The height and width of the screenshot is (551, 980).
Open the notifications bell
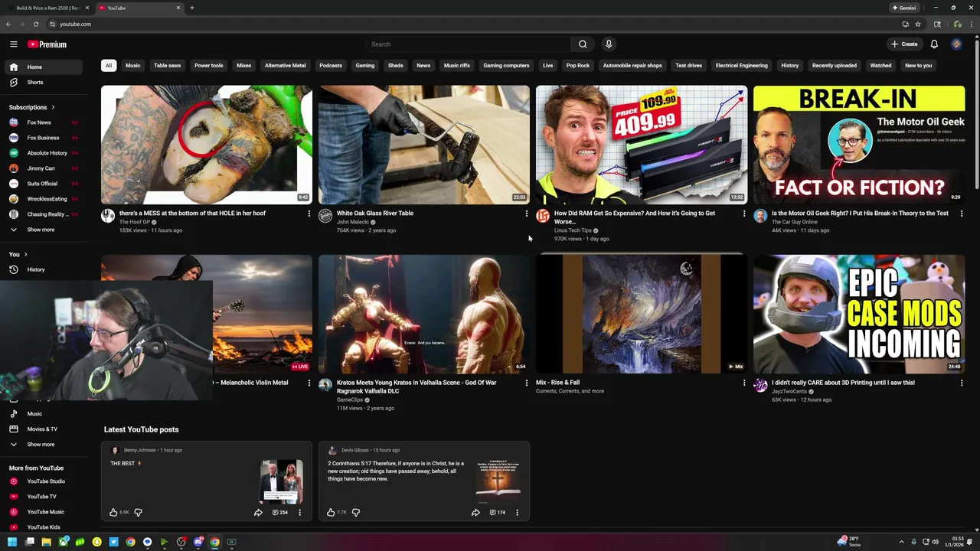click(x=934, y=44)
